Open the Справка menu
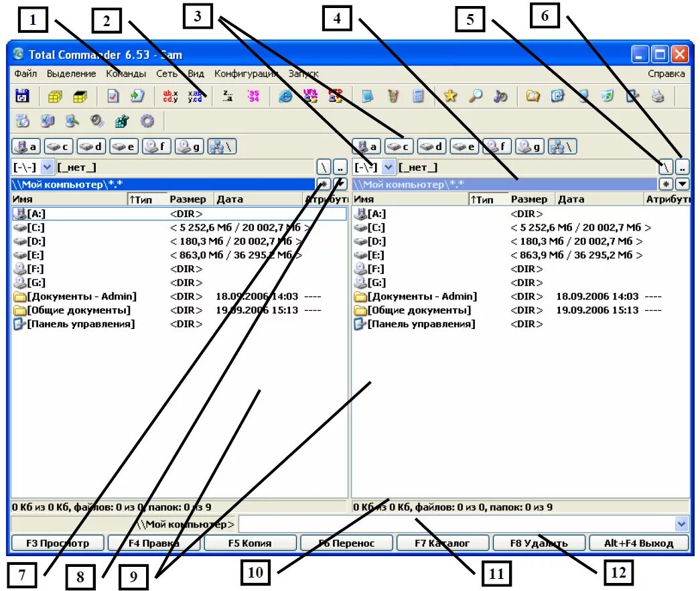Image resolution: width=700 pixels, height=591 pixels. pyautogui.click(x=666, y=74)
